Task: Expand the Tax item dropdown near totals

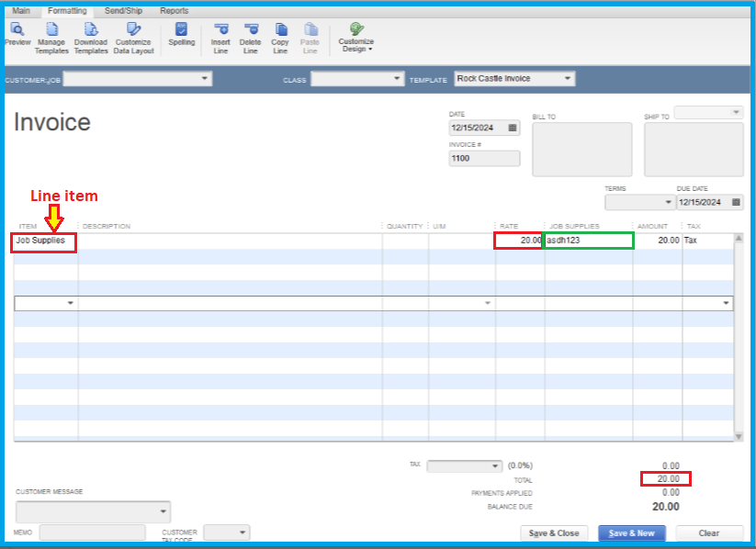Action: [x=495, y=466]
